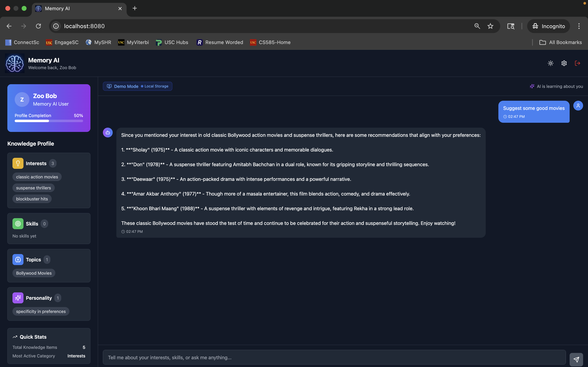Screen dimensions: 588x367
Task: Click the user avatar beside message
Action: [578, 106]
